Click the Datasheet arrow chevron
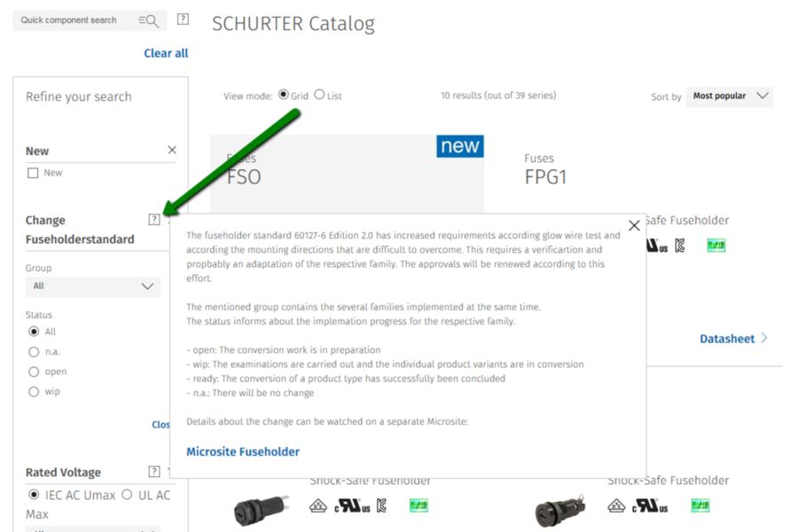The image size is (798, 532). pos(764,339)
